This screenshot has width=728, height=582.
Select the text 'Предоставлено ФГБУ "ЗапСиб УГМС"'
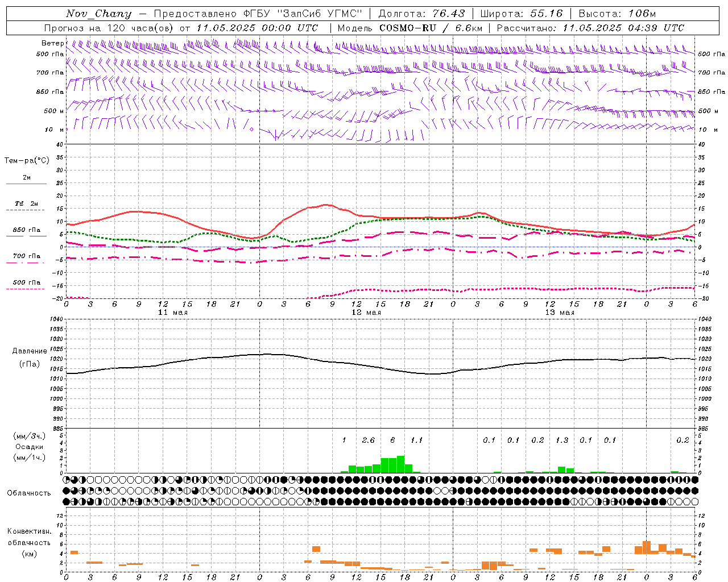click(x=258, y=14)
